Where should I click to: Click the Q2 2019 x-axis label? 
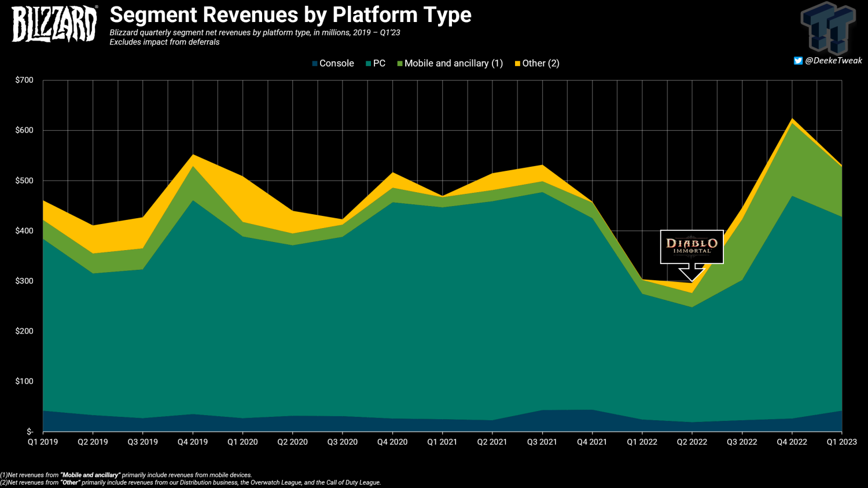(x=93, y=442)
